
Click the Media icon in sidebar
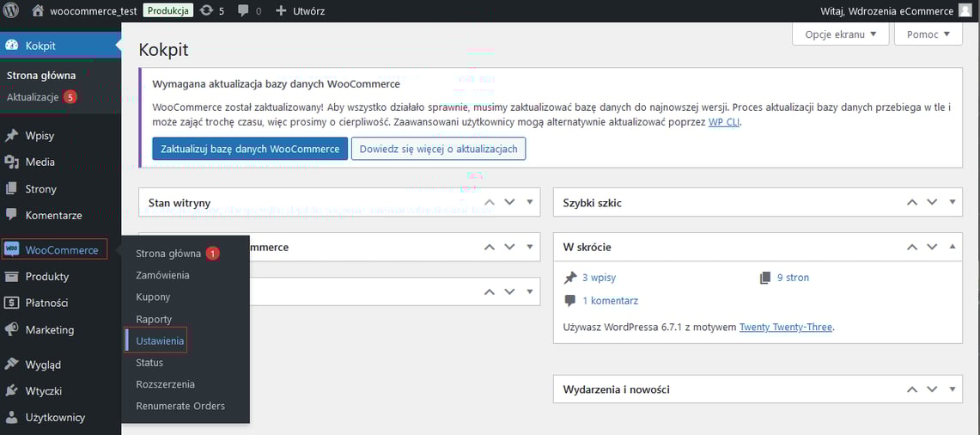point(11,162)
